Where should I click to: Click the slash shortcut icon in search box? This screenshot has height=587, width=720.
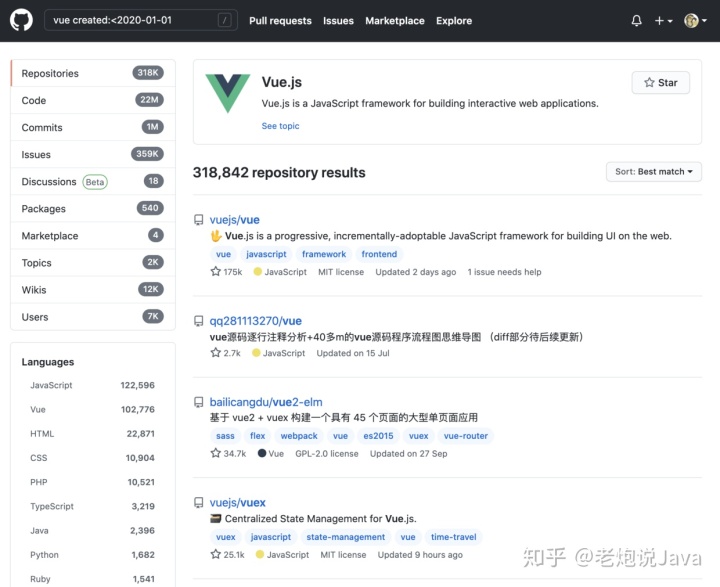point(224,20)
